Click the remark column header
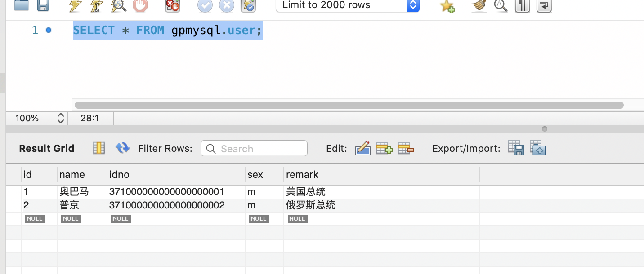This screenshot has width=644, height=274. [x=382, y=175]
